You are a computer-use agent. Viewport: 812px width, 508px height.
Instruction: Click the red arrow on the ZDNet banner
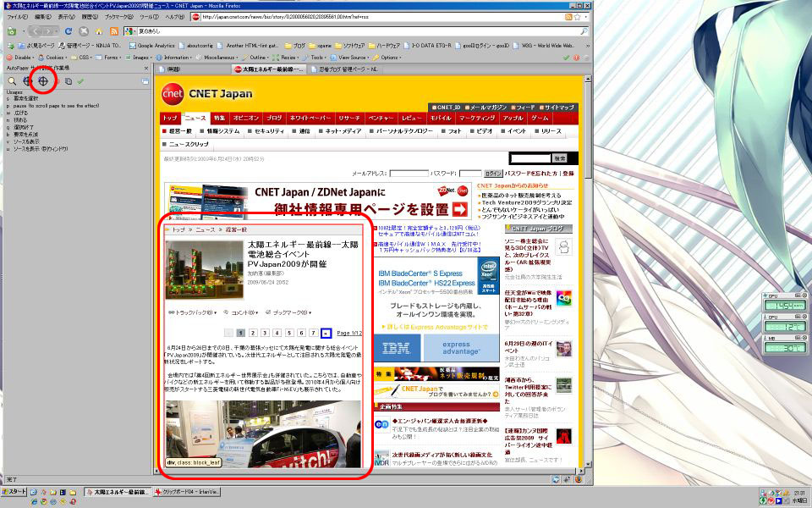pyautogui.click(x=459, y=209)
